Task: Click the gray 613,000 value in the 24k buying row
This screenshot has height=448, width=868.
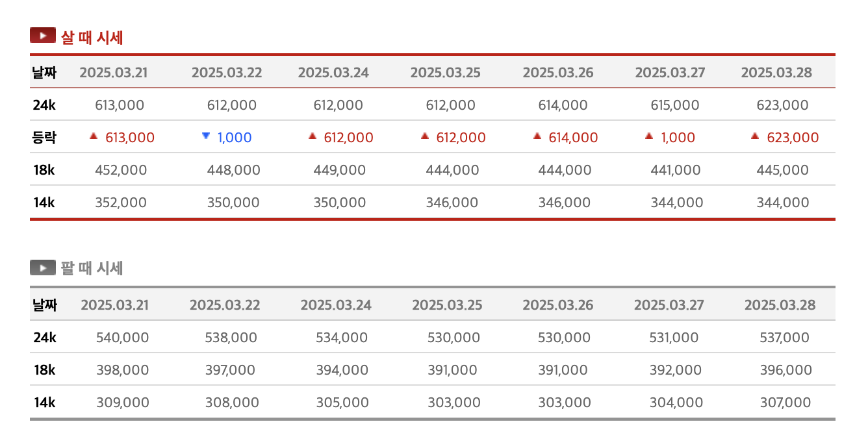Action: pyautogui.click(x=120, y=105)
